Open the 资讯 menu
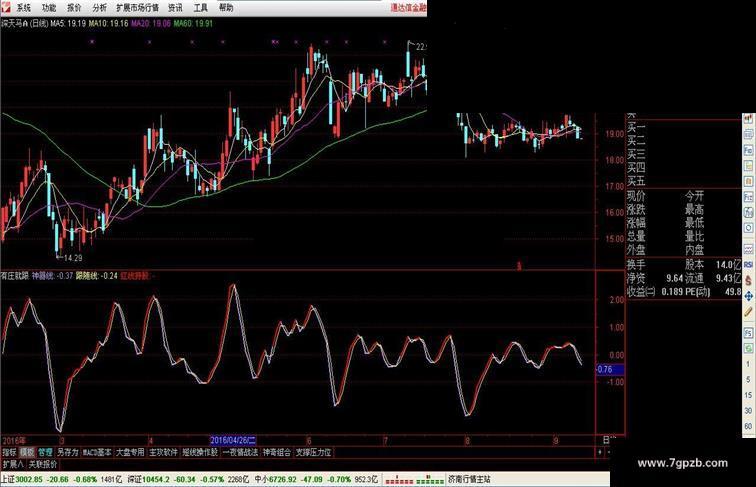The width and height of the screenshot is (756, 487). (x=175, y=8)
